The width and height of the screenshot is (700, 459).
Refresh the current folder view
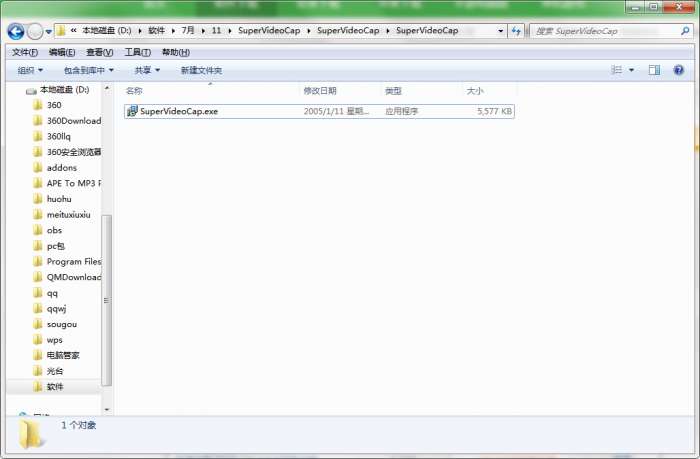coord(516,31)
